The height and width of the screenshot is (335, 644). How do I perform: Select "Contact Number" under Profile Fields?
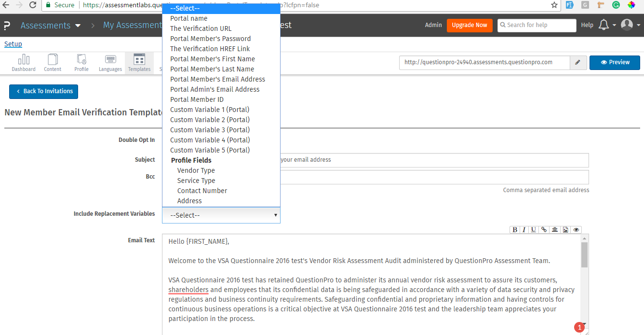coord(202,191)
